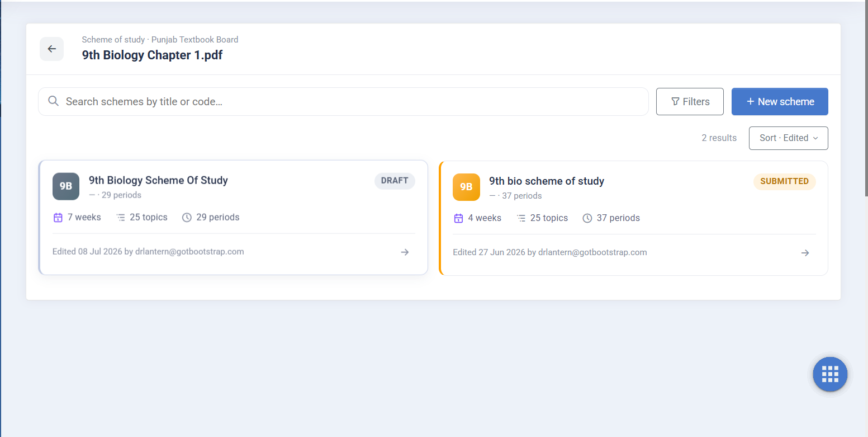Click the gray 9B badge on draft scheme
The height and width of the screenshot is (437, 868).
tap(66, 186)
